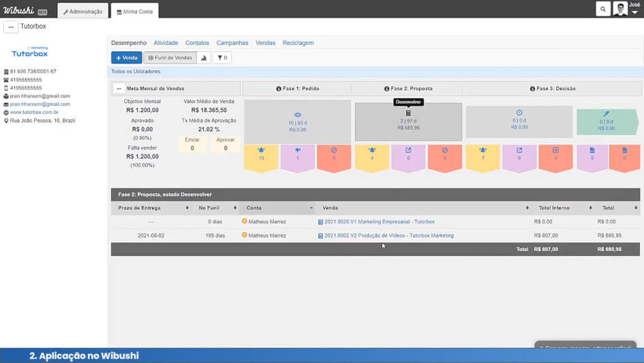
Task: Click the R$ 18.365,50 average sale value
Action: coord(209,110)
